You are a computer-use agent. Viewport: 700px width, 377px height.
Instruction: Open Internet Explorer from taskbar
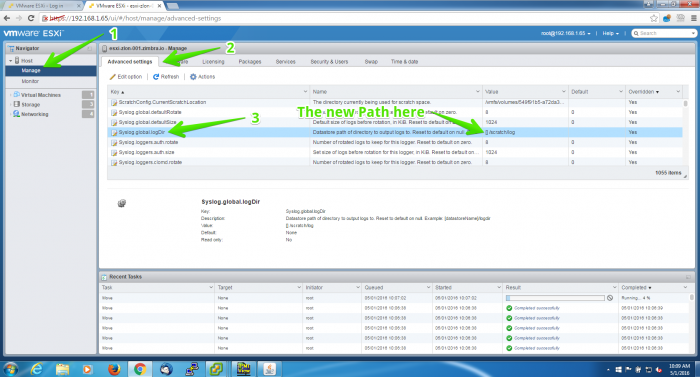click(x=37, y=369)
